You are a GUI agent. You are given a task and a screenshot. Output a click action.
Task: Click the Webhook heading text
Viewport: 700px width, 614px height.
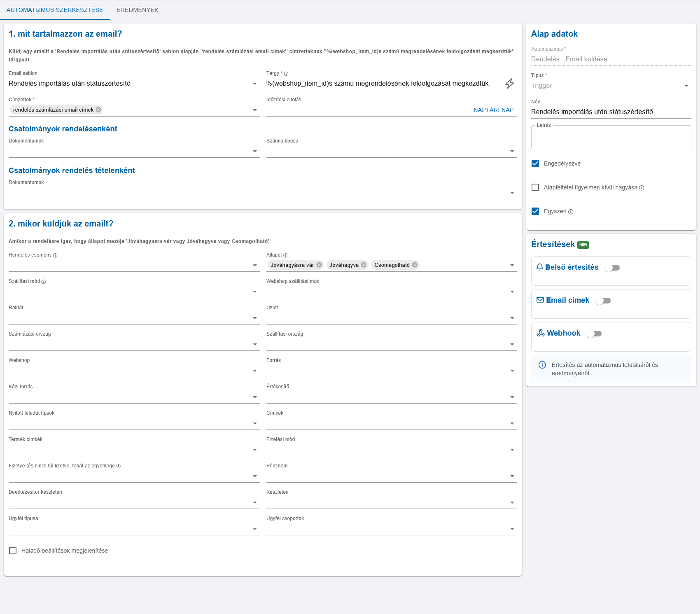(563, 333)
